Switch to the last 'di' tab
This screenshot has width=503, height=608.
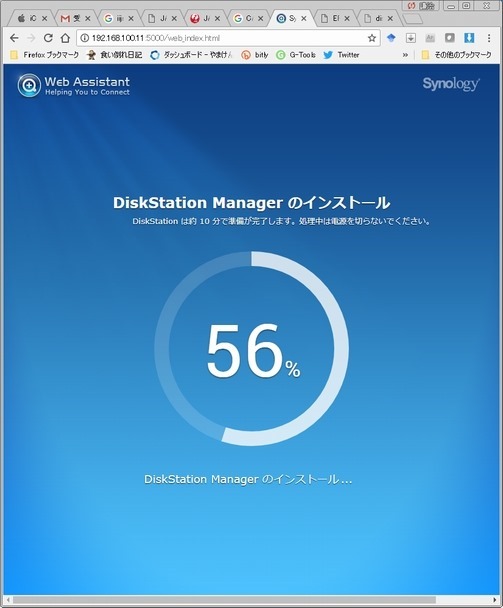pyautogui.click(x=378, y=18)
